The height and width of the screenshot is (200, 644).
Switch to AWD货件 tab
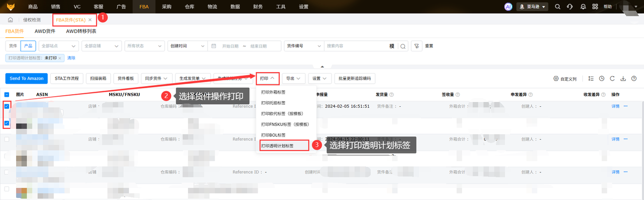coord(45,31)
